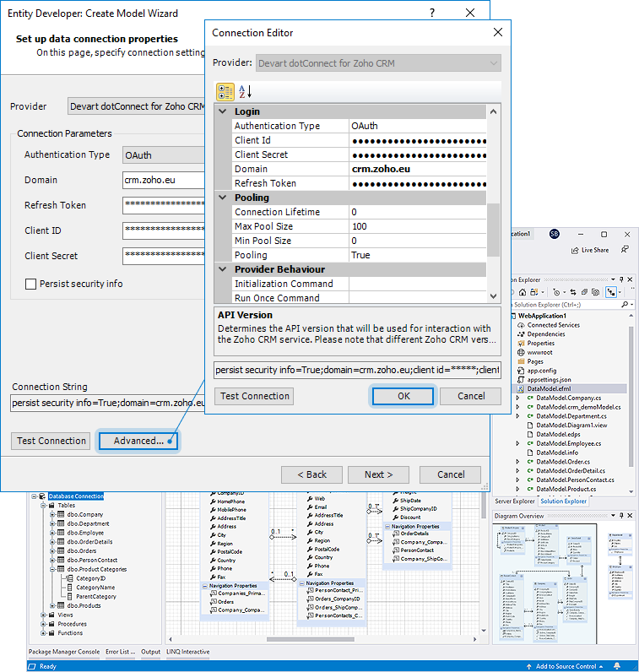Click Back button in wizard

tap(311, 474)
